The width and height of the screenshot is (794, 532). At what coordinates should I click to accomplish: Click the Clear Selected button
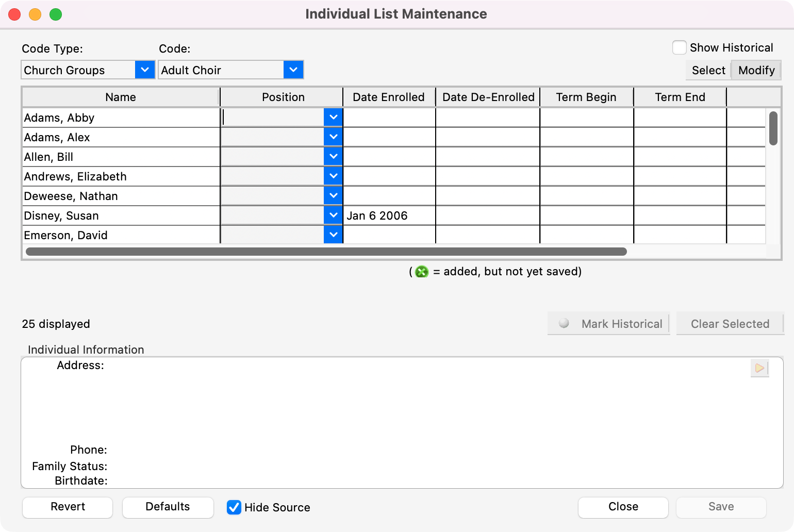730,324
